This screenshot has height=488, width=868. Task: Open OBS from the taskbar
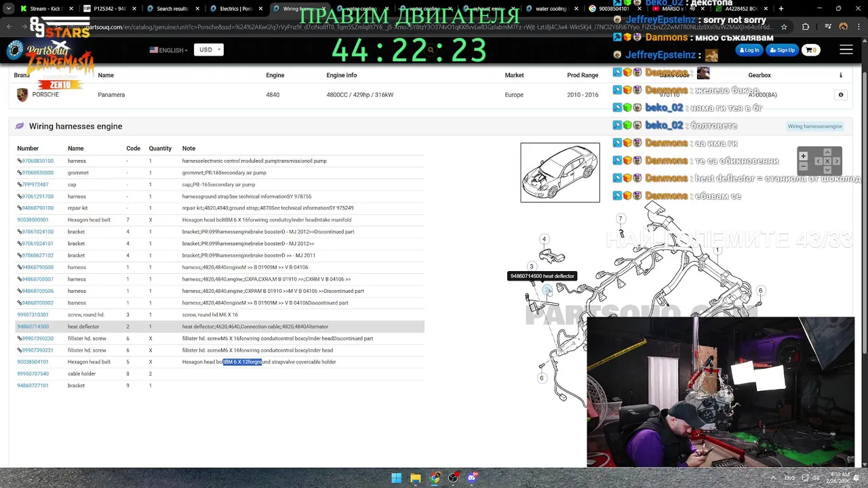(x=453, y=478)
